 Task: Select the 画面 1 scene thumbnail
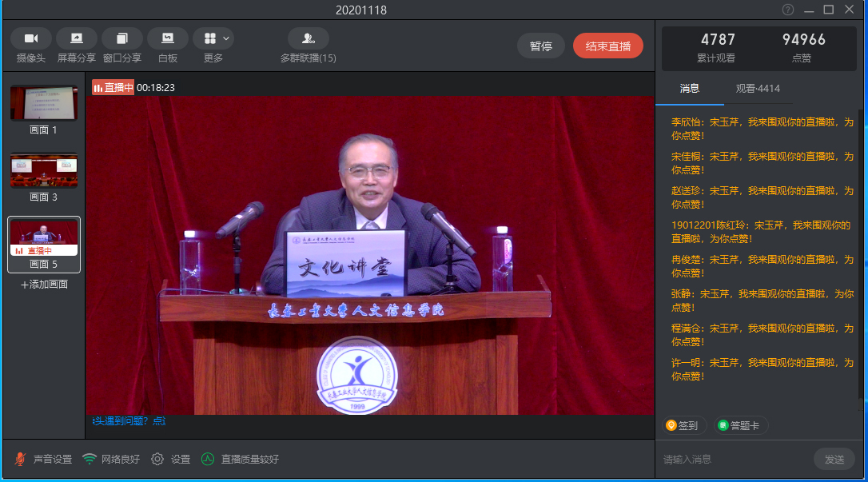pyautogui.click(x=44, y=103)
